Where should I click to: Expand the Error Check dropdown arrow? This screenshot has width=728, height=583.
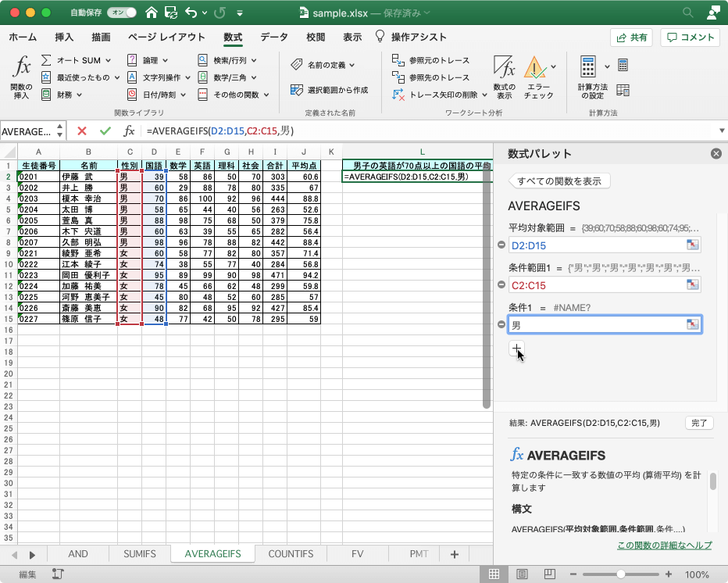[554, 66]
